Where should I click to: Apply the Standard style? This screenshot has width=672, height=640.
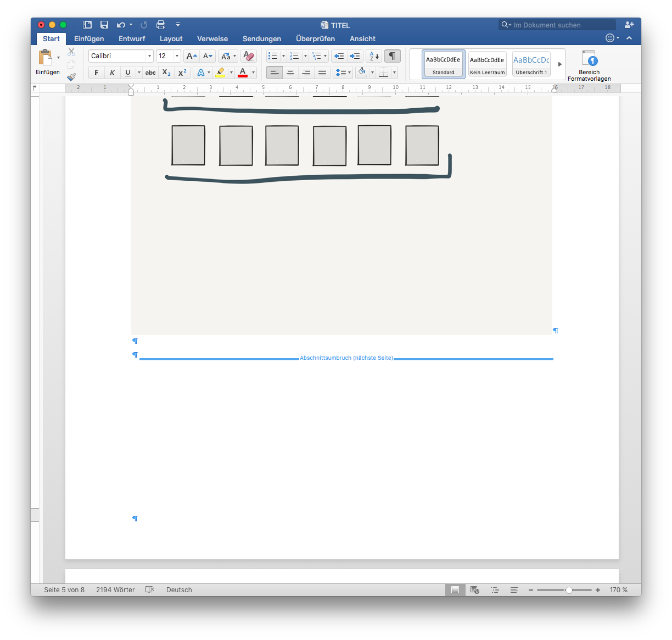click(x=443, y=64)
